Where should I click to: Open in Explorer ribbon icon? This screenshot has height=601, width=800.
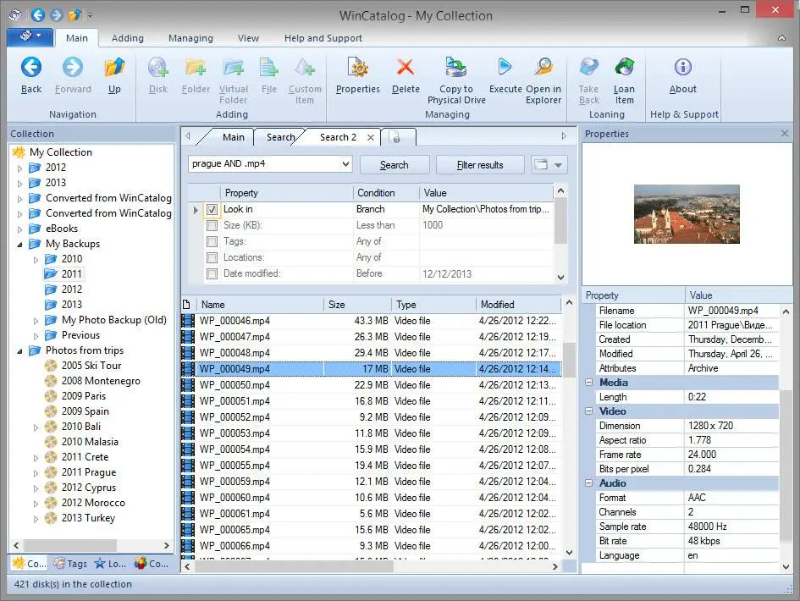[x=543, y=69]
